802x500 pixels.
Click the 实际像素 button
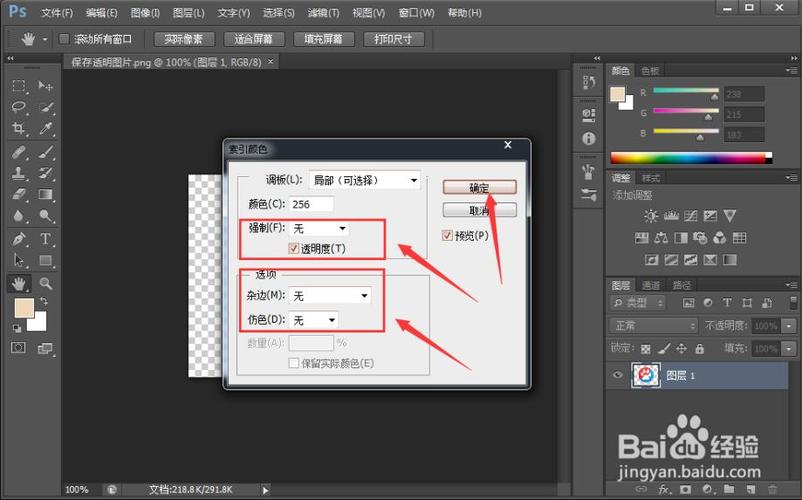click(184, 39)
